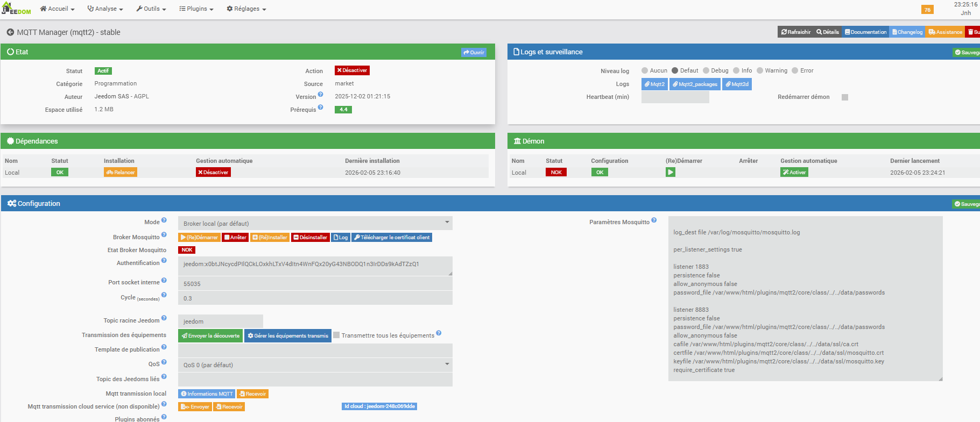Select the Warning log level
This screenshot has width=980, height=422.
click(x=760, y=70)
